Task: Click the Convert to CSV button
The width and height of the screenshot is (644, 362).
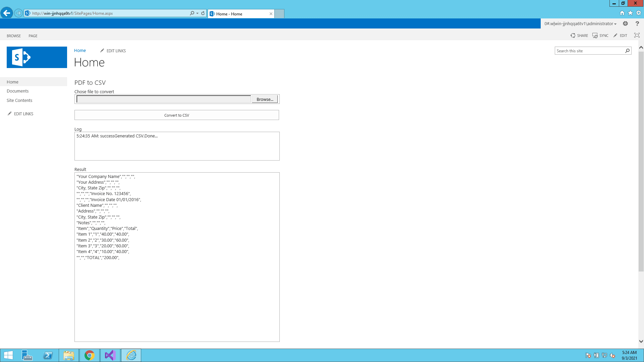Action: tap(176, 115)
